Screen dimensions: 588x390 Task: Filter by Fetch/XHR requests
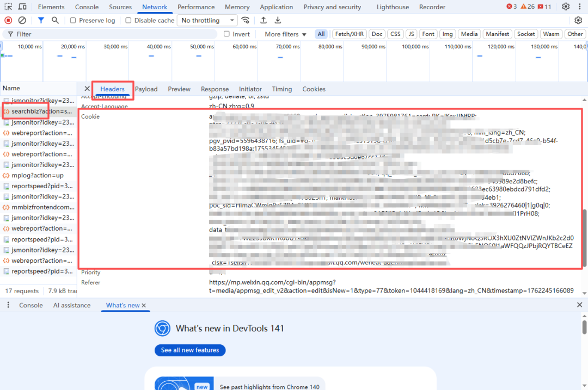[x=349, y=34]
